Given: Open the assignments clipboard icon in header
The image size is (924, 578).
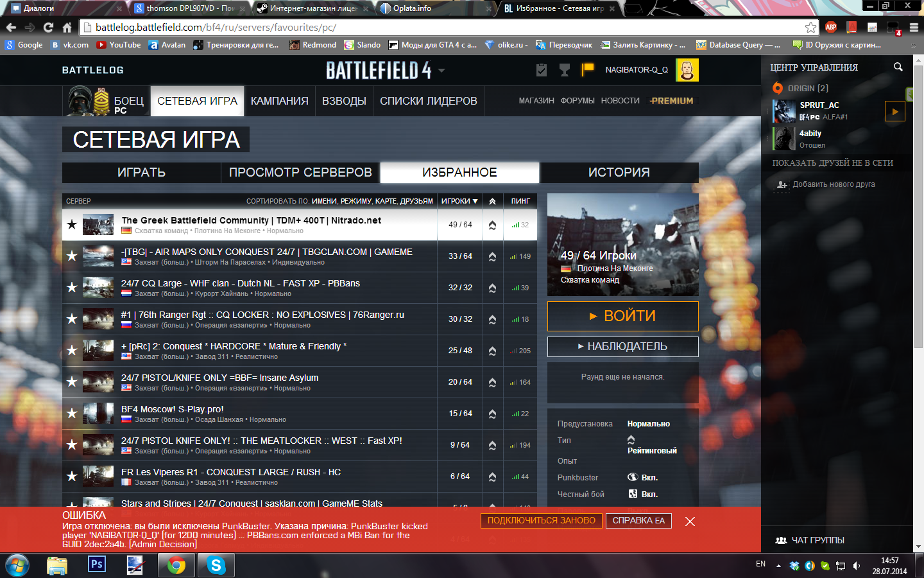Looking at the screenshot, I should tap(542, 70).
